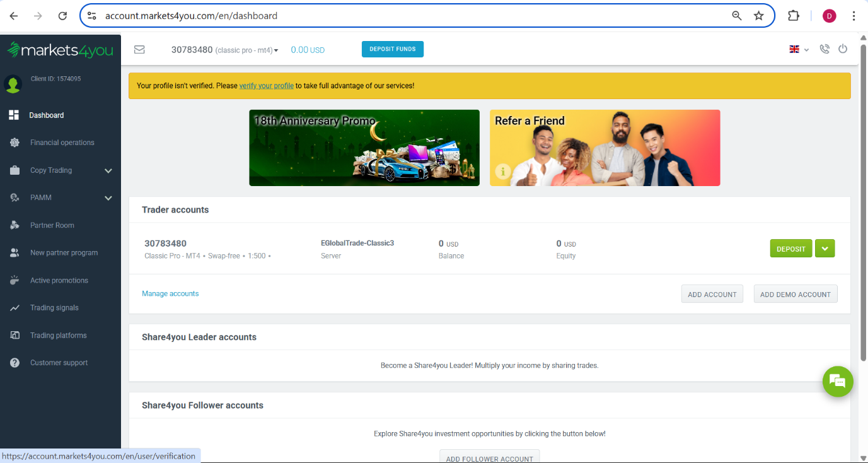Open the browser extensions puzzle icon

click(794, 16)
